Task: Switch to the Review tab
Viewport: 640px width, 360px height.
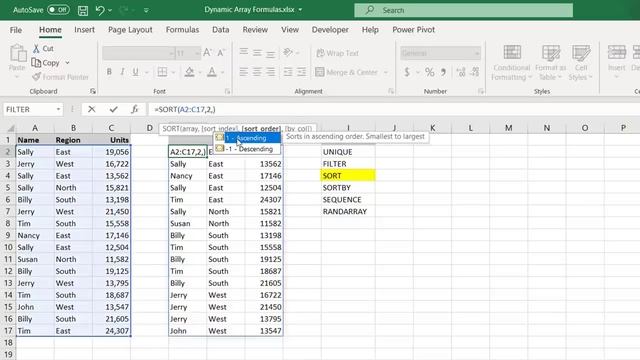Action: click(255, 30)
